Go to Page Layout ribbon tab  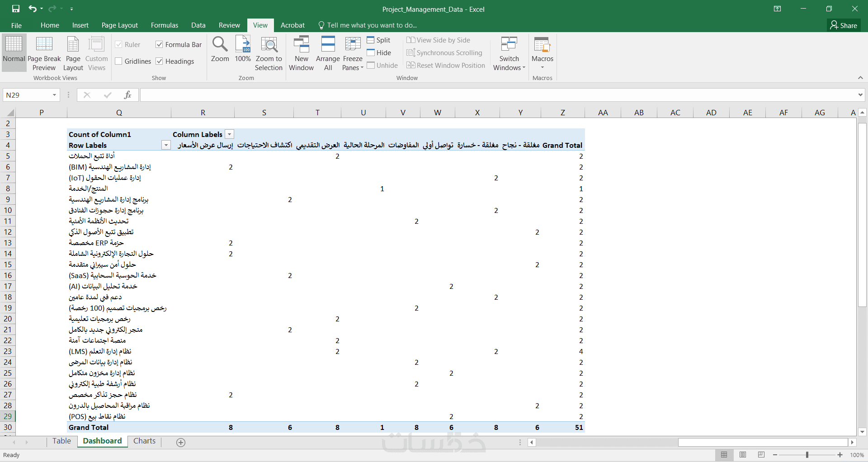click(x=120, y=25)
